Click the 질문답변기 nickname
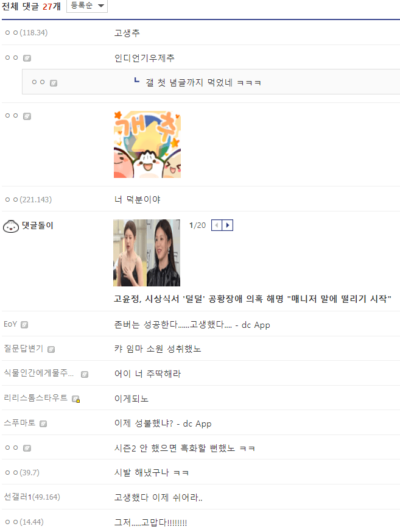400x532 pixels. click(23, 349)
